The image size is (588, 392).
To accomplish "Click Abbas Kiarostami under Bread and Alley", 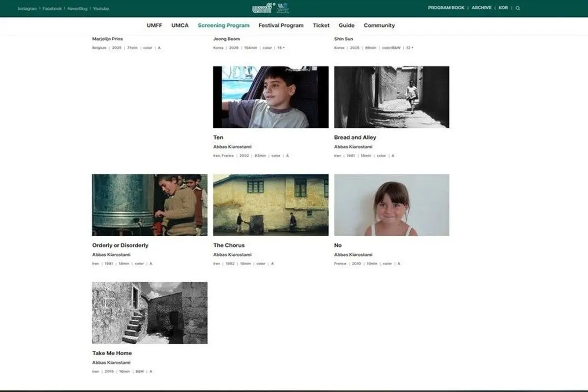I will (353, 147).
